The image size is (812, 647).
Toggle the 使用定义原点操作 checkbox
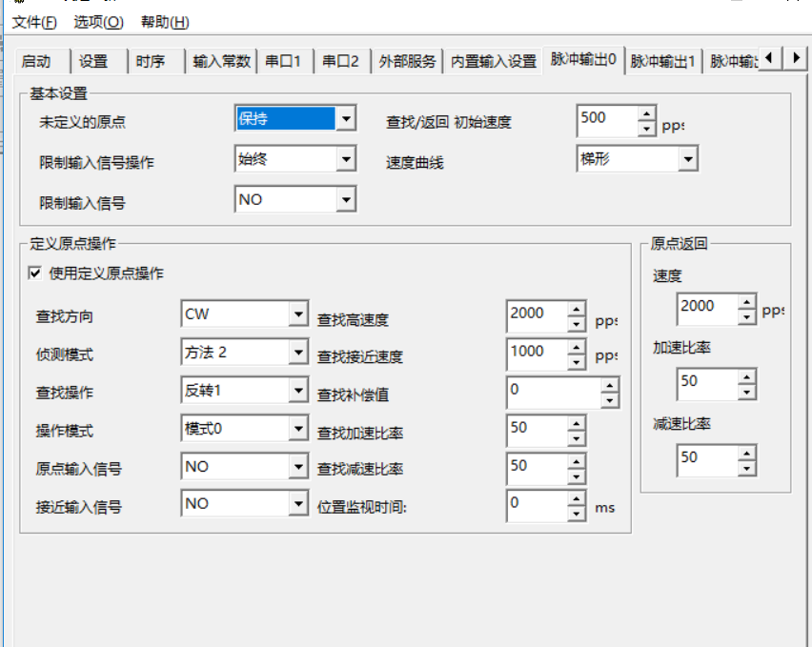coord(35,273)
